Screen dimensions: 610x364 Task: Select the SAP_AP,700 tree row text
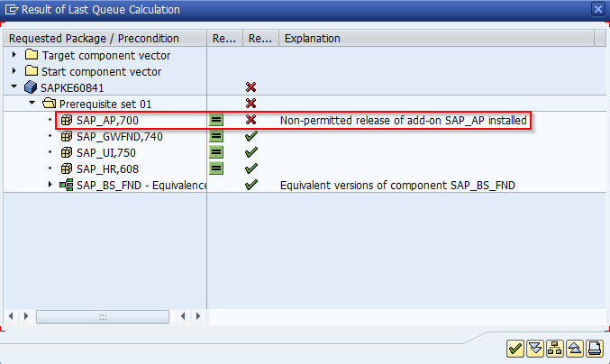[107, 120]
